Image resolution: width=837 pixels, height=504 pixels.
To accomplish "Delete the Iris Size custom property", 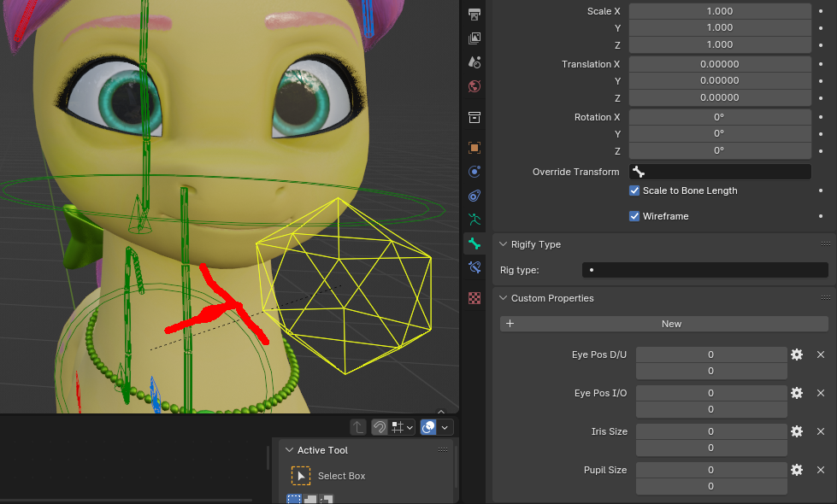I will point(821,431).
